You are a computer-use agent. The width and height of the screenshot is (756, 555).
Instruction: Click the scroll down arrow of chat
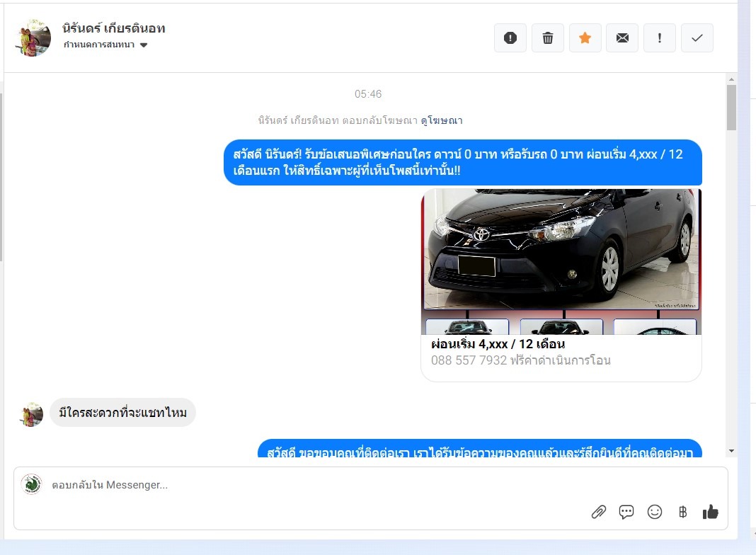pyautogui.click(x=731, y=452)
